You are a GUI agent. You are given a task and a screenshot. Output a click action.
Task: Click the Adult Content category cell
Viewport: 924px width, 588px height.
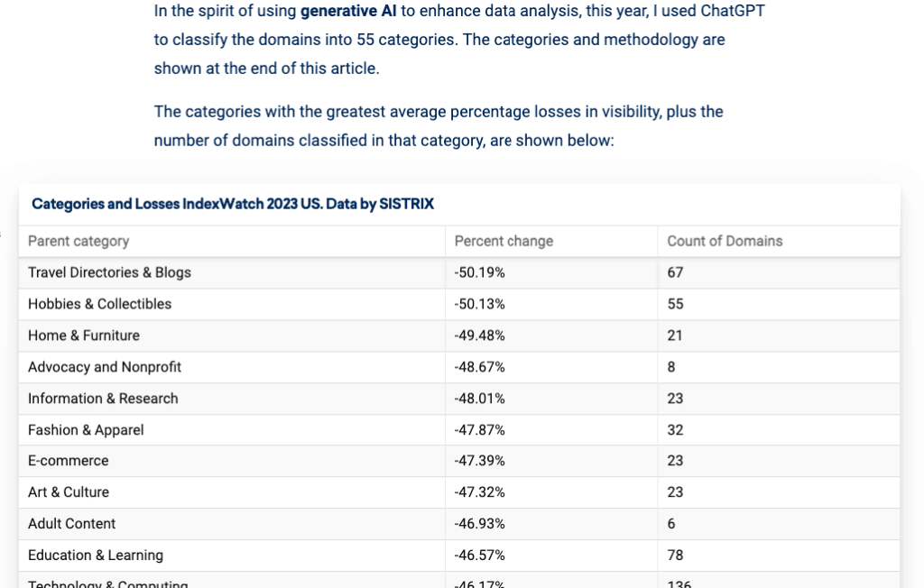click(x=72, y=524)
